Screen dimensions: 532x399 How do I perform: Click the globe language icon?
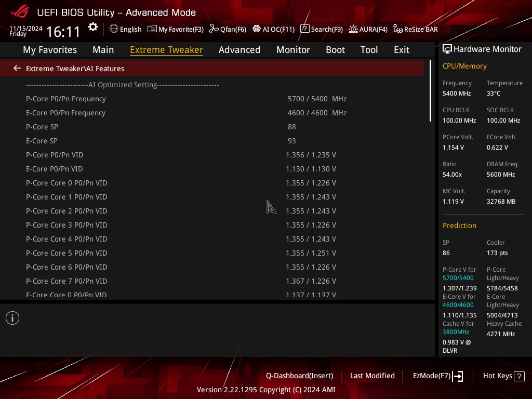[x=114, y=29]
